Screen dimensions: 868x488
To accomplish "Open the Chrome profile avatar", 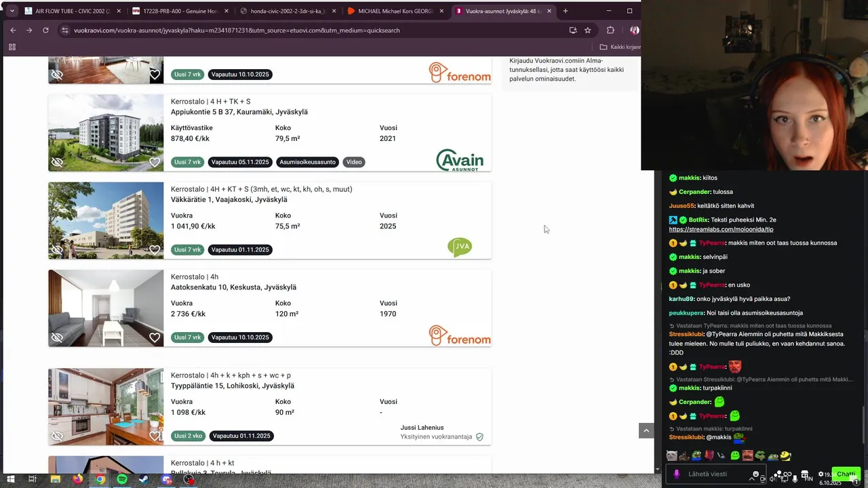I will click(635, 30).
